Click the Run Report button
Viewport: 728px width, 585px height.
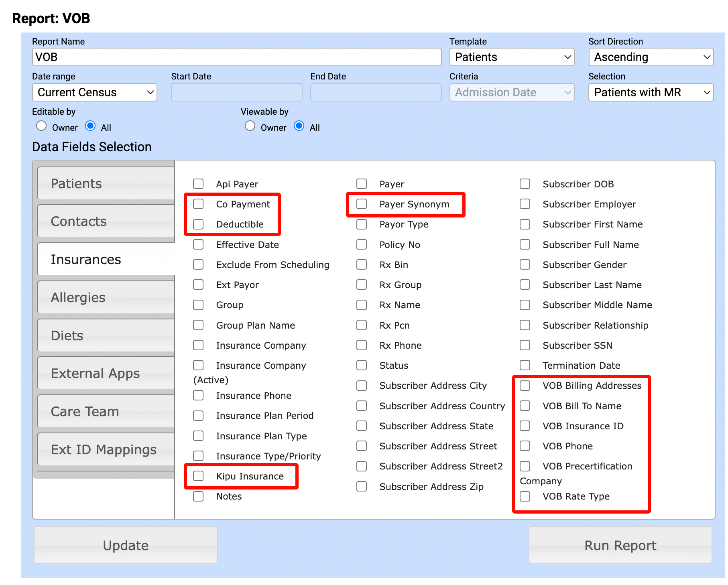619,545
